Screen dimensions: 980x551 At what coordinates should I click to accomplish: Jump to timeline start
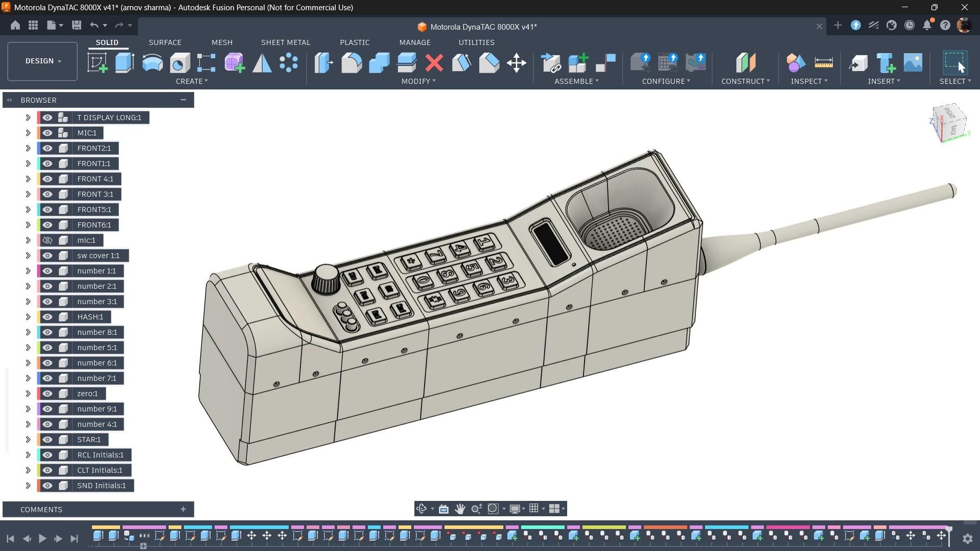pyautogui.click(x=10, y=538)
